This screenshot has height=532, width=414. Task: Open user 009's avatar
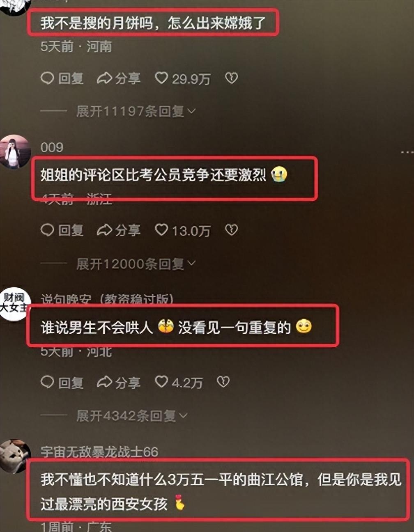pyautogui.click(x=15, y=152)
